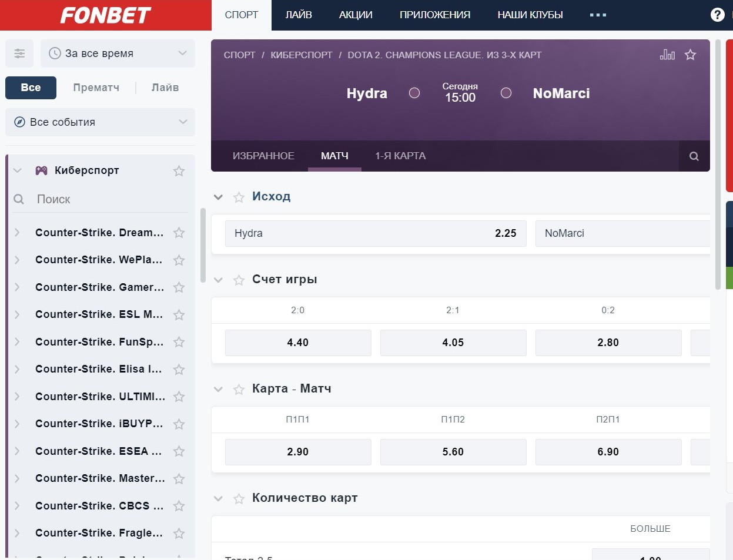This screenshot has width=733, height=560.
Task: Star the Counter-Strike. CBCS tournament
Action: [x=179, y=506]
